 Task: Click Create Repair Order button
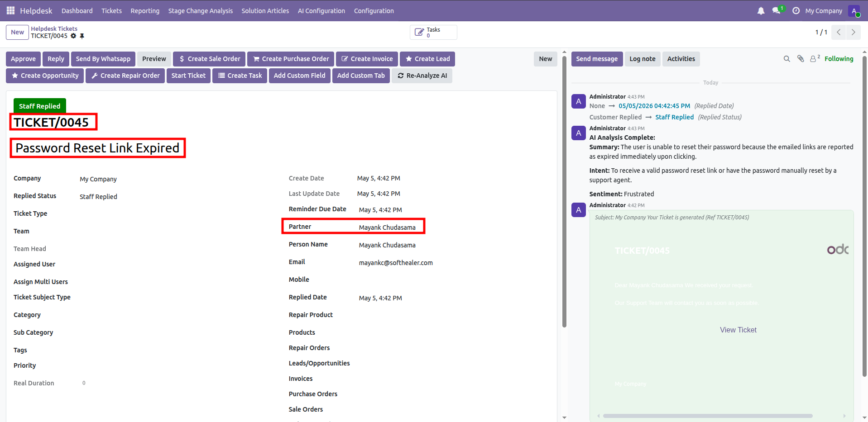[x=125, y=76]
